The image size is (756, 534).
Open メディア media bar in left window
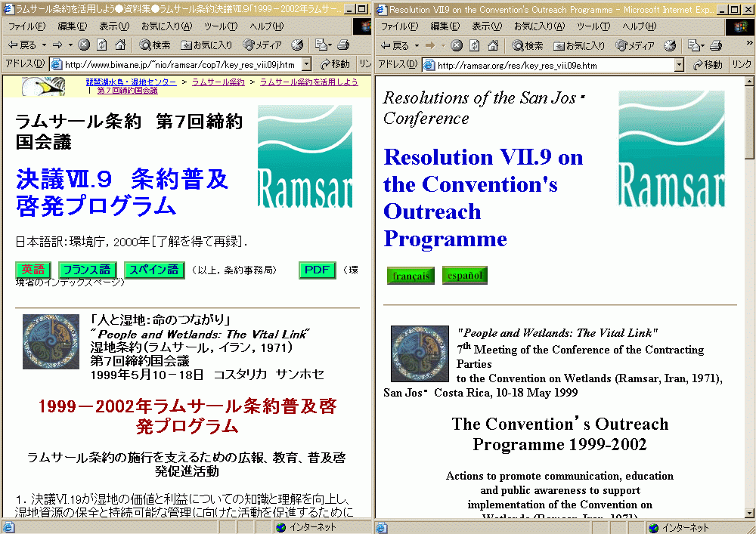point(262,45)
